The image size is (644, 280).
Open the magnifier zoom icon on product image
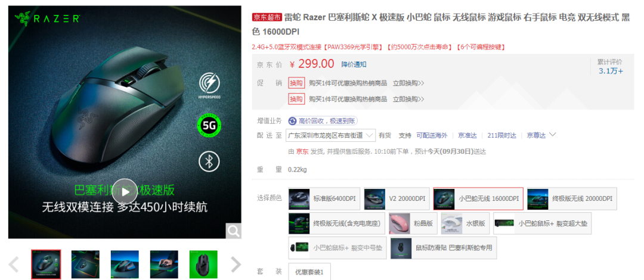point(233,231)
